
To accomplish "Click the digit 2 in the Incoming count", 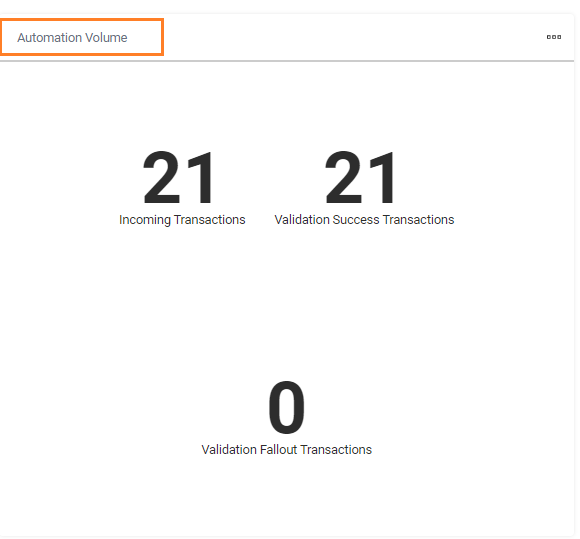I will [x=161, y=178].
